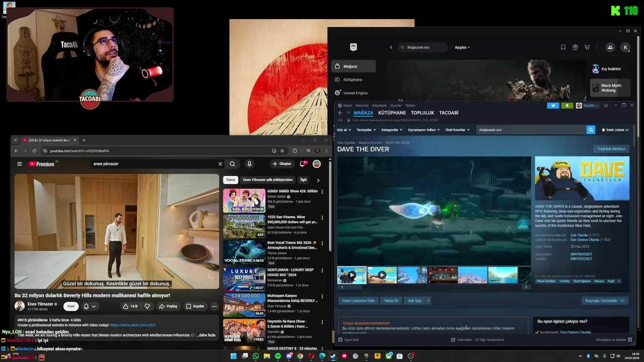The height and width of the screenshot is (362, 644).
Task: Open Steam Göz at dropdown
Action: [344, 130]
